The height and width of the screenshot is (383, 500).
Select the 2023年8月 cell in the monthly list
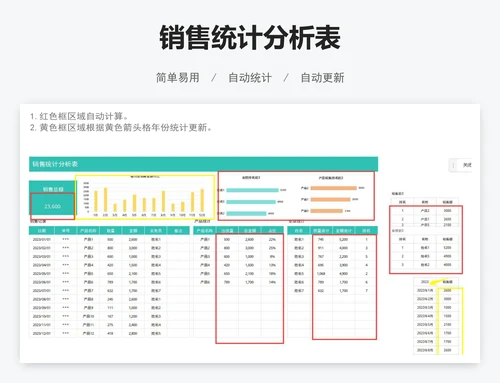click(425, 350)
